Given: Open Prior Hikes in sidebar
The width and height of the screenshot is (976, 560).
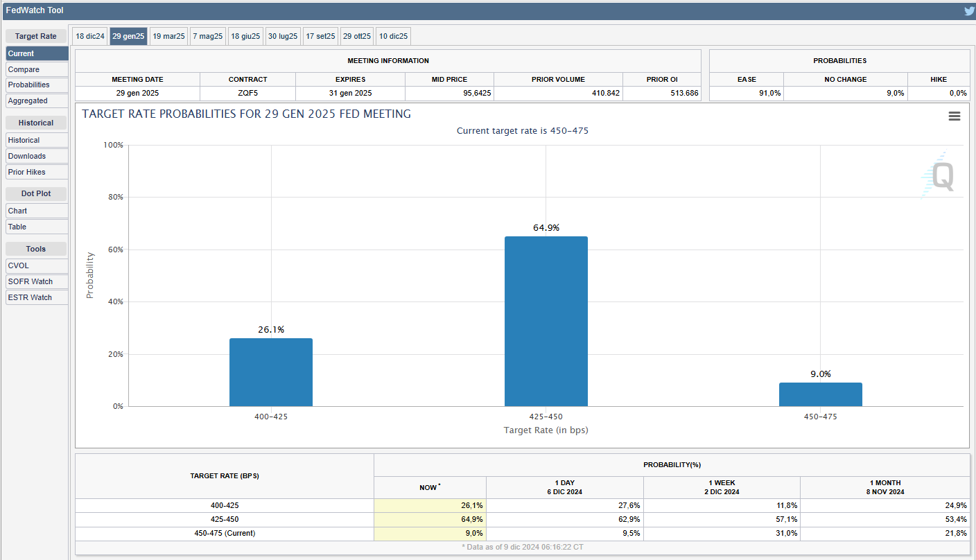Looking at the screenshot, I should (x=37, y=172).
